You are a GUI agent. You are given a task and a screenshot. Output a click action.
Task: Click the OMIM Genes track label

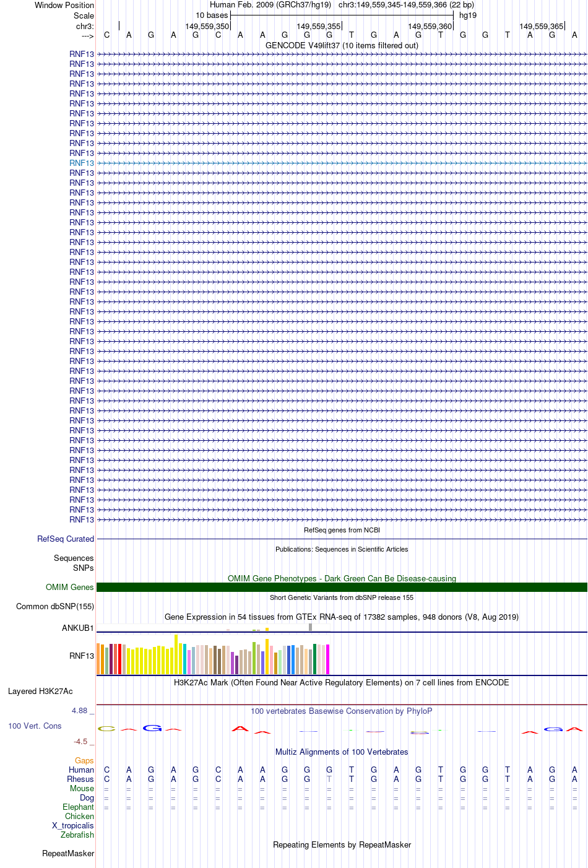click(x=70, y=587)
